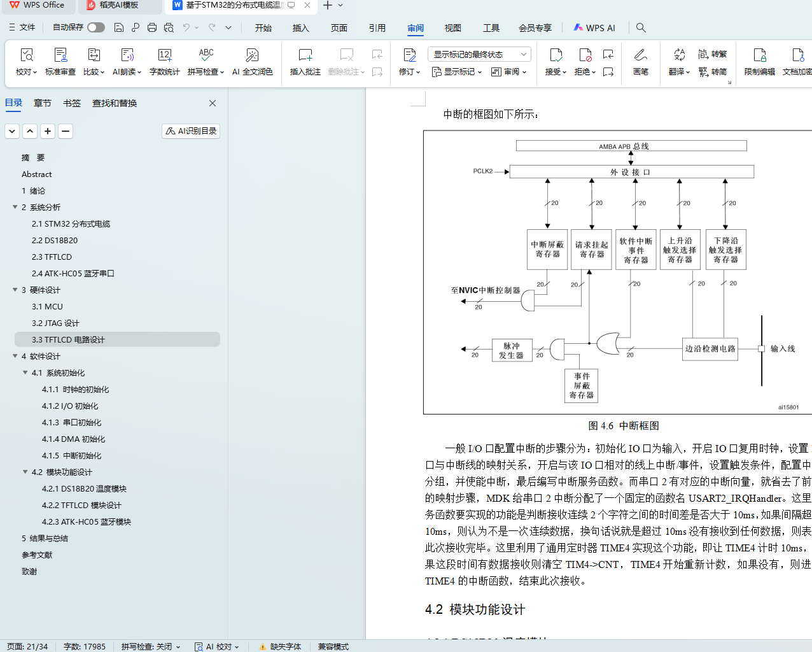Viewport: 812px width, 652px height.
Task: Click the insert comment (插入批注) icon
Action: pyautogui.click(x=305, y=55)
